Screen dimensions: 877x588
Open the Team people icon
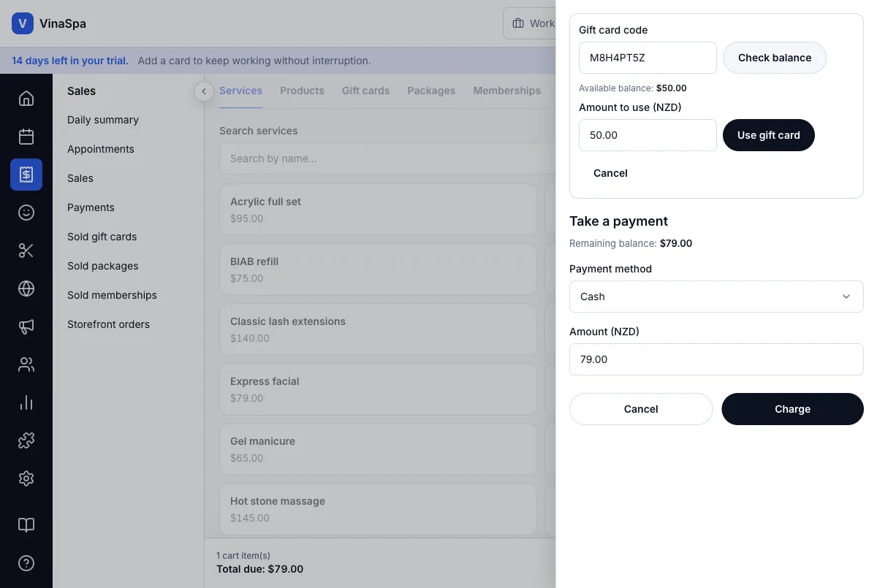tap(26, 364)
